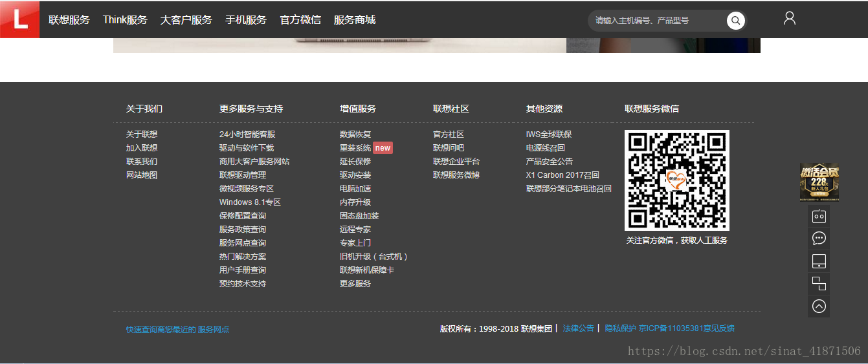Open 微视频服务专区 link
This screenshot has height=364, width=868.
pyautogui.click(x=247, y=189)
